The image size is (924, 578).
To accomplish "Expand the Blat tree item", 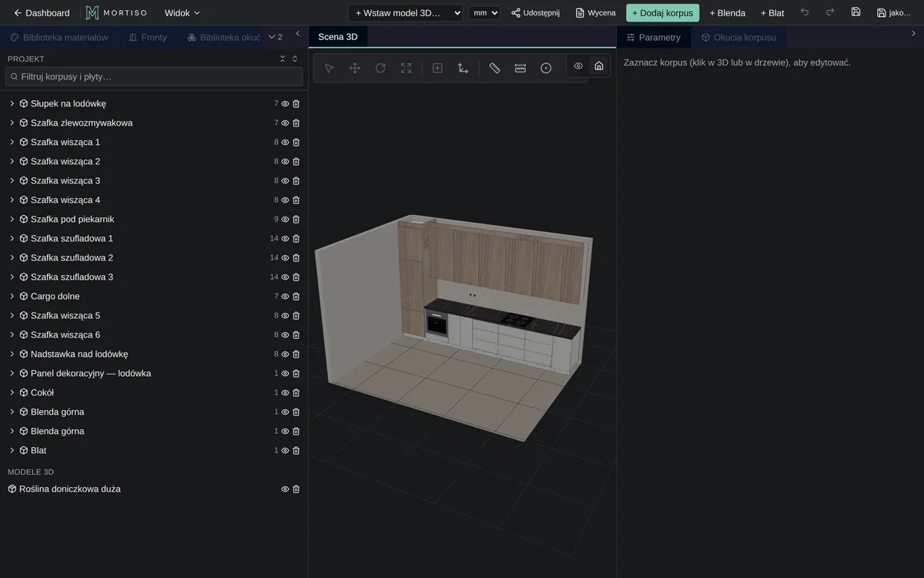I will [12, 450].
